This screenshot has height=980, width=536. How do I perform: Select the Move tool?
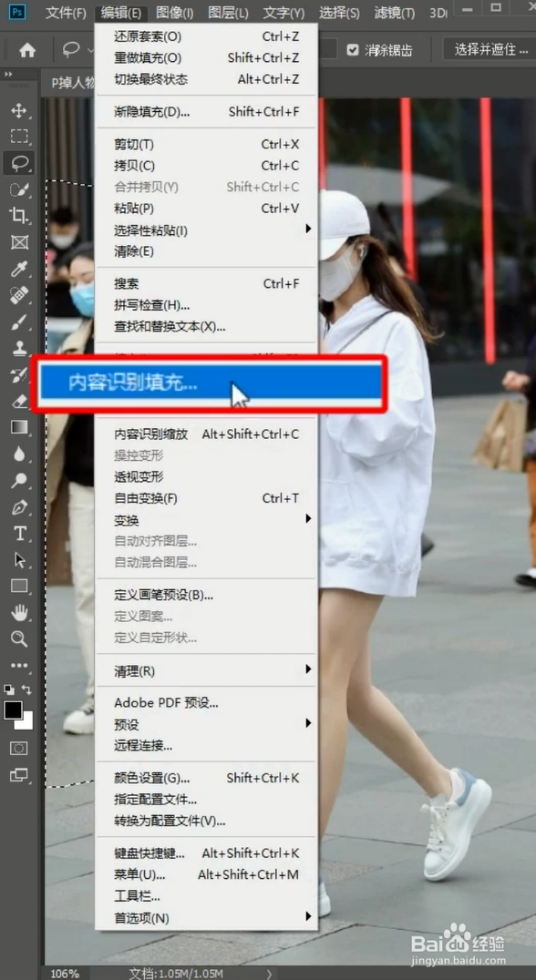point(19,111)
